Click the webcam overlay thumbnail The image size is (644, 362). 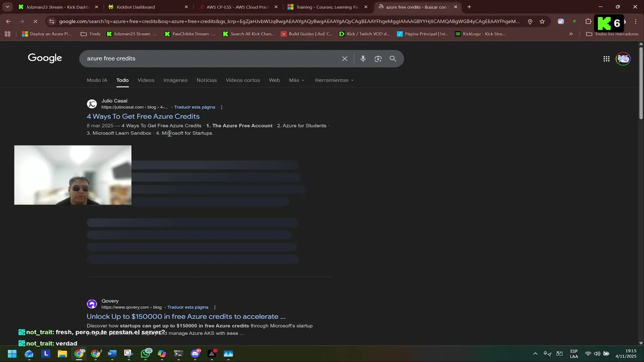[72, 175]
